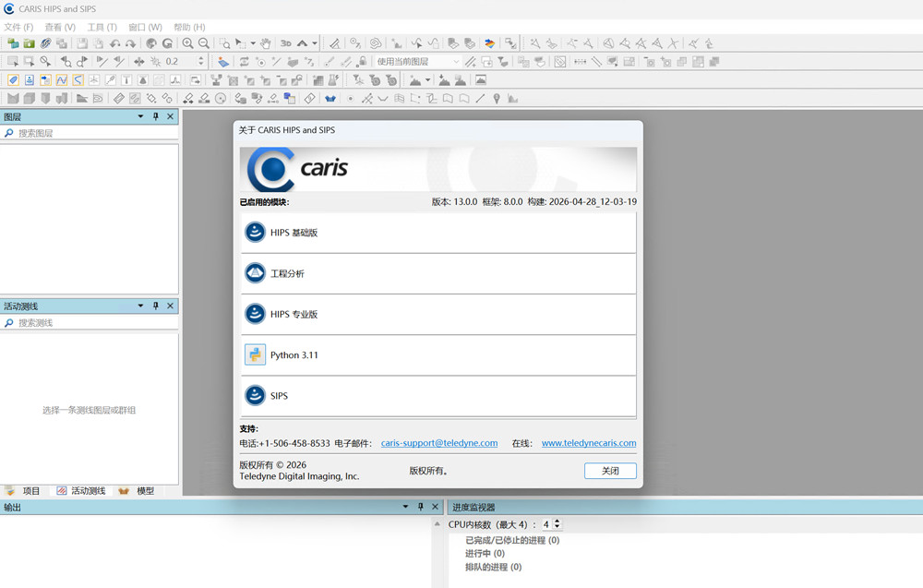Viewport: 923px width, 588px height.
Task: Switch to the 模型 tab
Action: (x=137, y=491)
